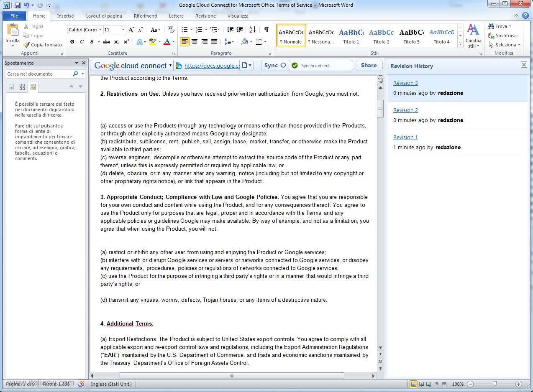Click the Share button
Image resolution: width=533 pixels, height=392 pixels.
pos(369,65)
